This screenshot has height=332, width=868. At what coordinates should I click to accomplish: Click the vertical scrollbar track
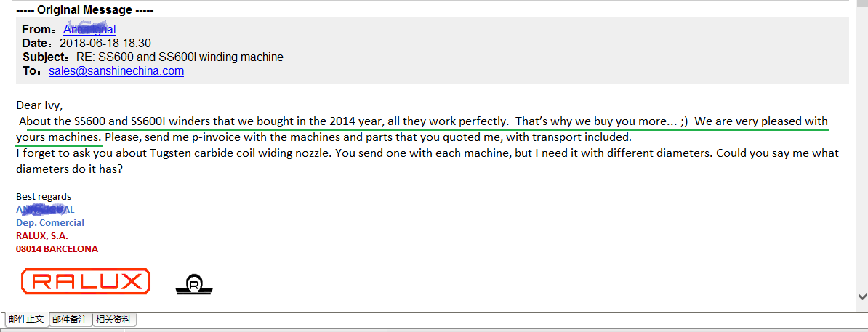click(x=862, y=150)
